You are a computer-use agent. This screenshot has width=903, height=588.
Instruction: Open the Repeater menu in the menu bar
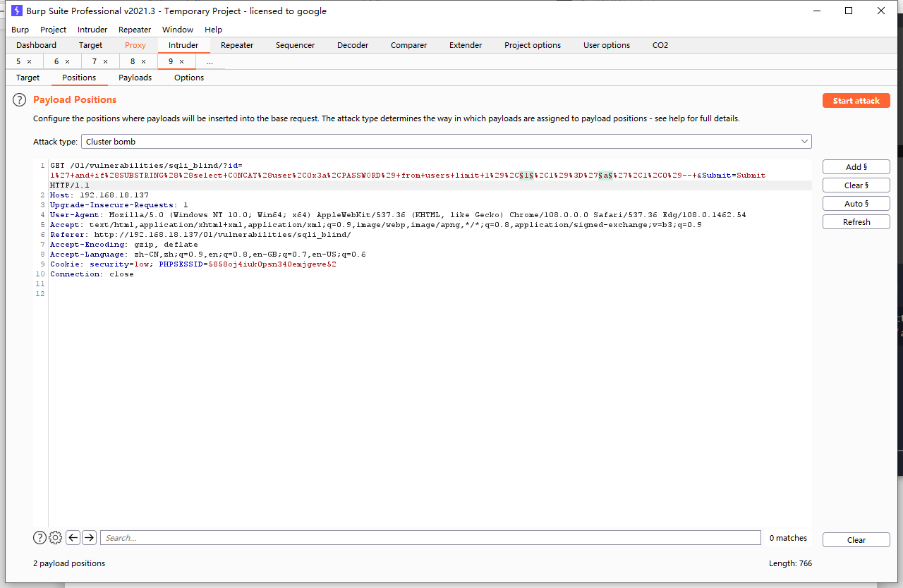tap(135, 30)
